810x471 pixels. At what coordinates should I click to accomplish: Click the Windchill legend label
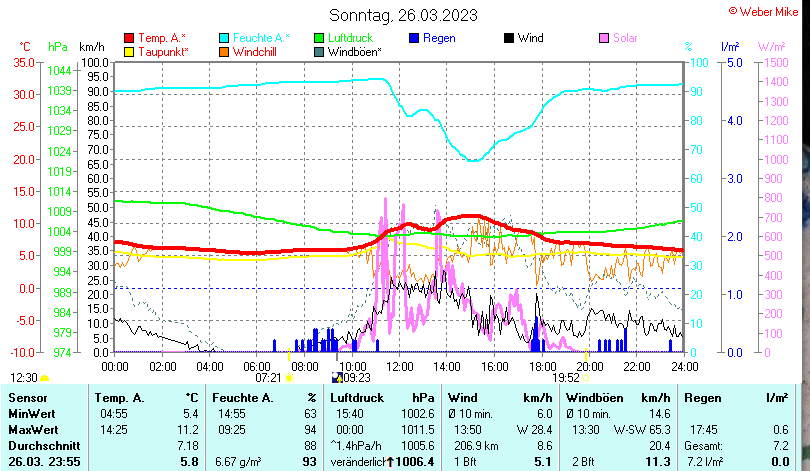click(255, 52)
